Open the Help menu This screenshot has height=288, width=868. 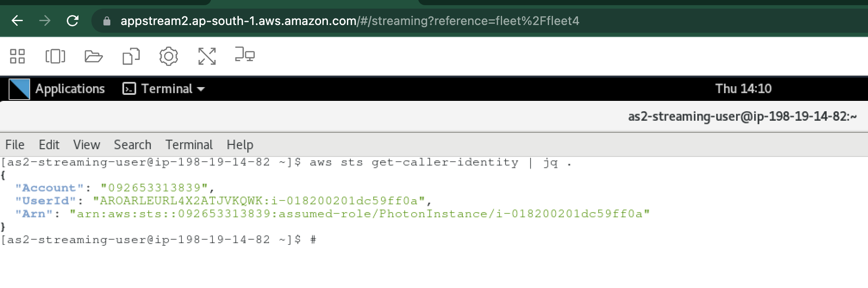pos(240,145)
